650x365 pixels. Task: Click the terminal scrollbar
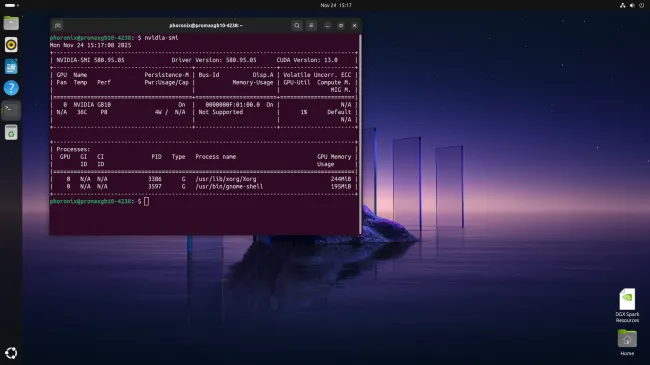pos(360,134)
